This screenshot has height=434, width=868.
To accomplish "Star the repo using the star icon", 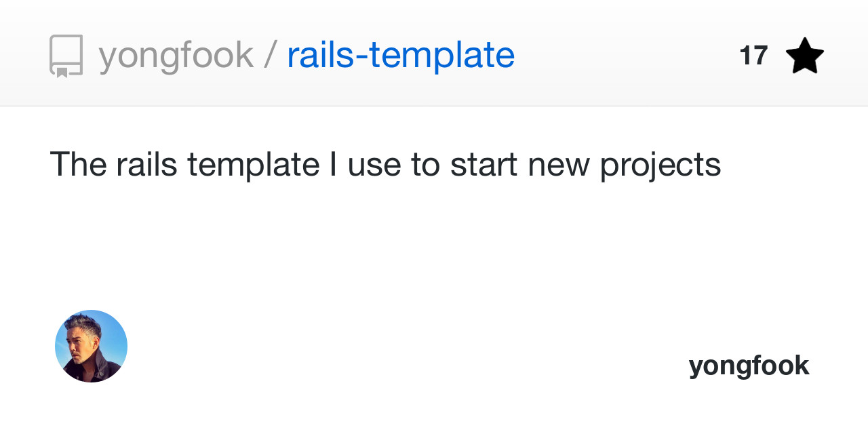I will (x=804, y=56).
